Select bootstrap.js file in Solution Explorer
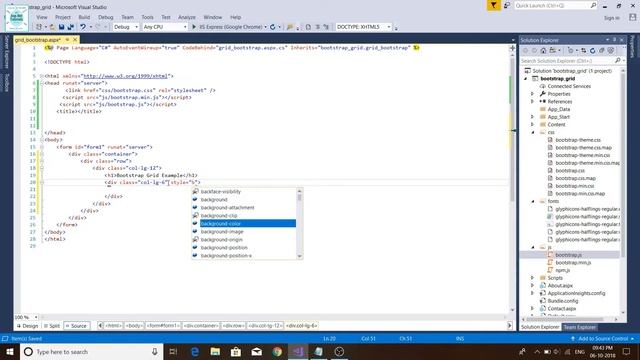Image resolution: width=640 pixels, height=360 pixels. pyautogui.click(x=568, y=255)
